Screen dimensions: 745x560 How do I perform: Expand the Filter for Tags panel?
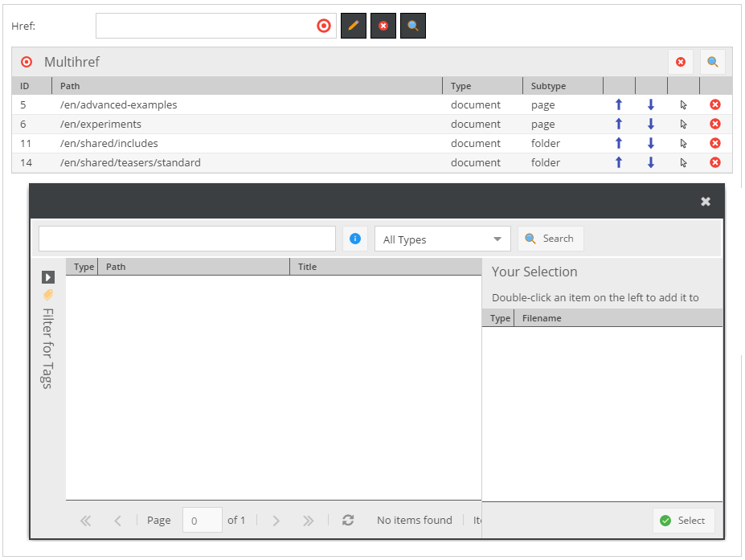48,277
